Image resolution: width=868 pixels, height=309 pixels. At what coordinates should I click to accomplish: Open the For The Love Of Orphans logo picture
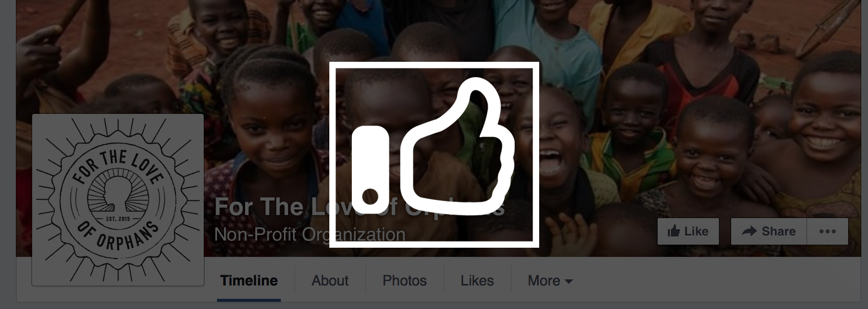118,200
